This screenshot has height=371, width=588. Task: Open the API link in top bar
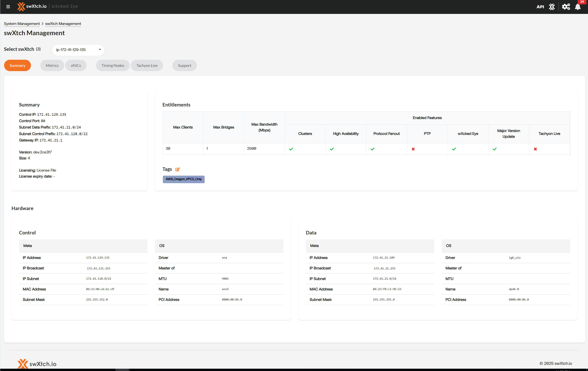coord(540,7)
